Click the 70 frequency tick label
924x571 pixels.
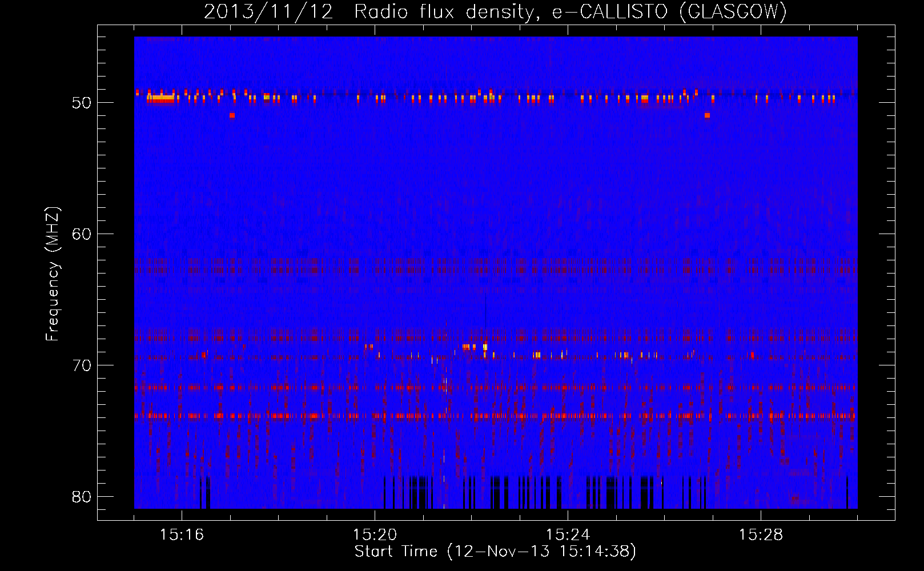click(82, 365)
